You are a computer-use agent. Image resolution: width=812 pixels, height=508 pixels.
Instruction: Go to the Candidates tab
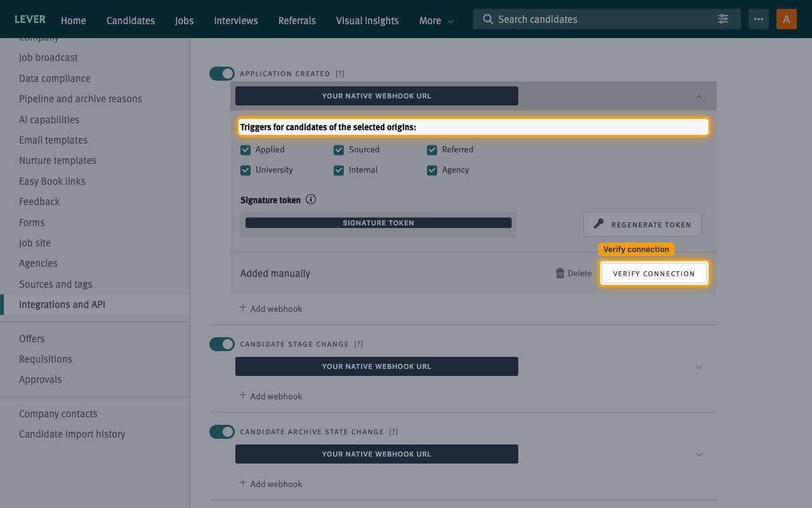pyautogui.click(x=131, y=20)
